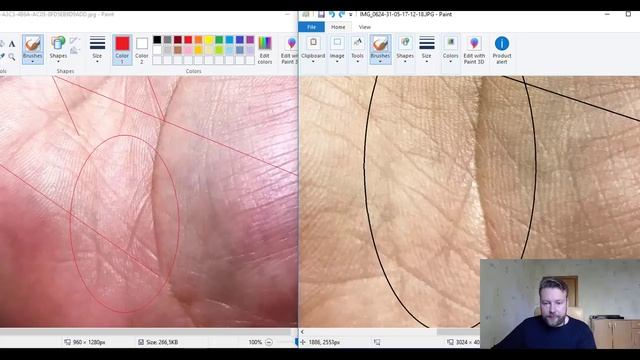Pick brown swatch in second palette row
The height and width of the screenshot is (360, 640).
coord(178,50)
